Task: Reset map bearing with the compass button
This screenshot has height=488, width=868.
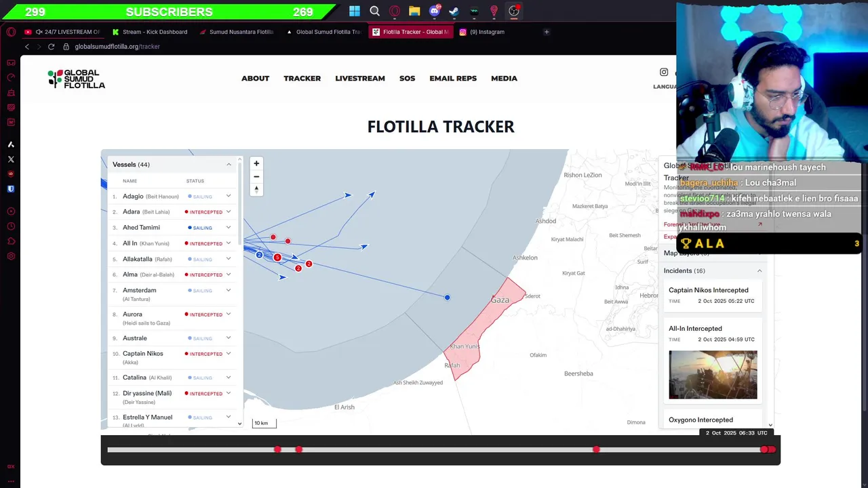Action: (256, 190)
